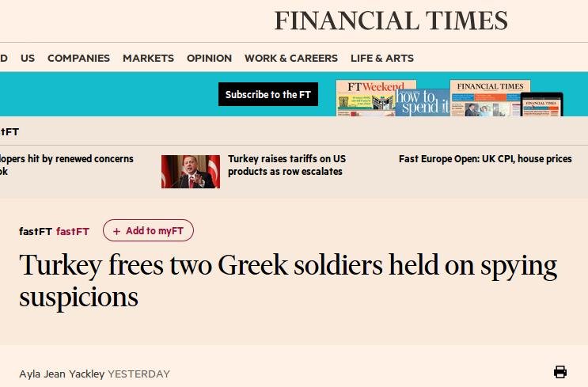Open the Erdogan photo thumbnail
The height and width of the screenshot is (387, 588).
[x=191, y=172]
